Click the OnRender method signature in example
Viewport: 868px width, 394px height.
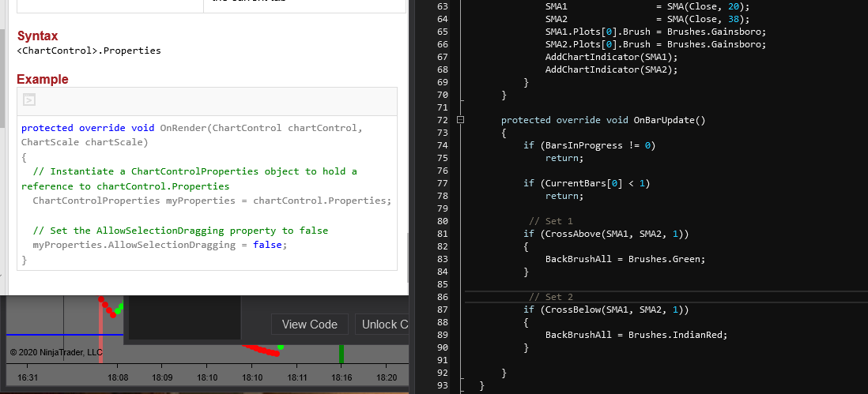(192, 135)
